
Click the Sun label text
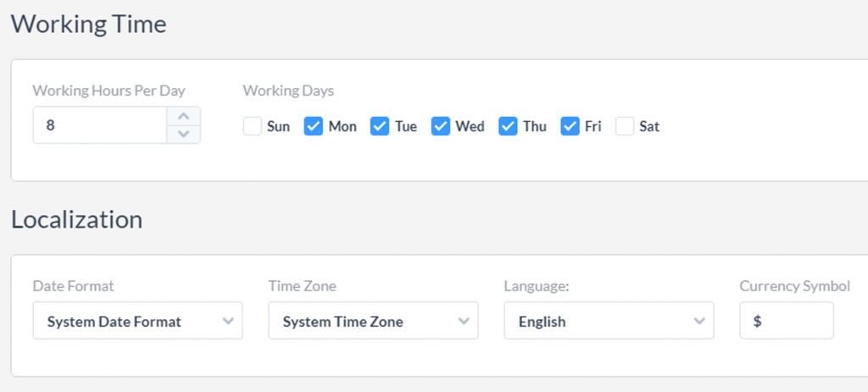click(x=278, y=126)
